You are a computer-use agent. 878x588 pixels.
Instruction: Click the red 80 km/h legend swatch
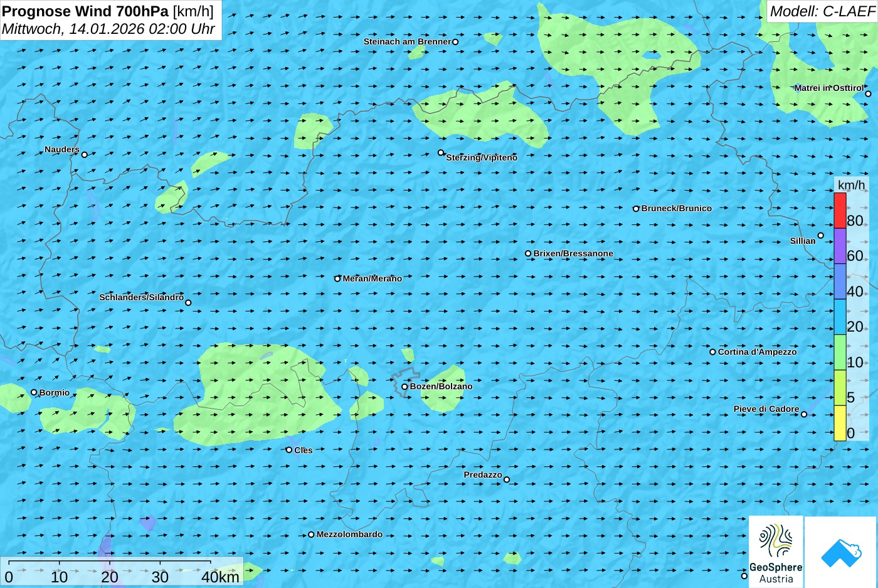[x=840, y=211]
